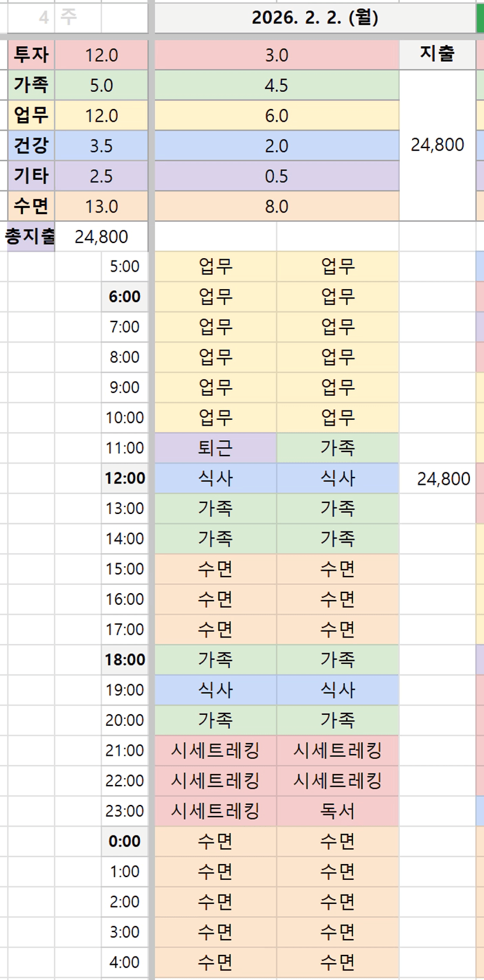
Task: Click the 24,800 expense in the 12:00 row
Action: [443, 478]
